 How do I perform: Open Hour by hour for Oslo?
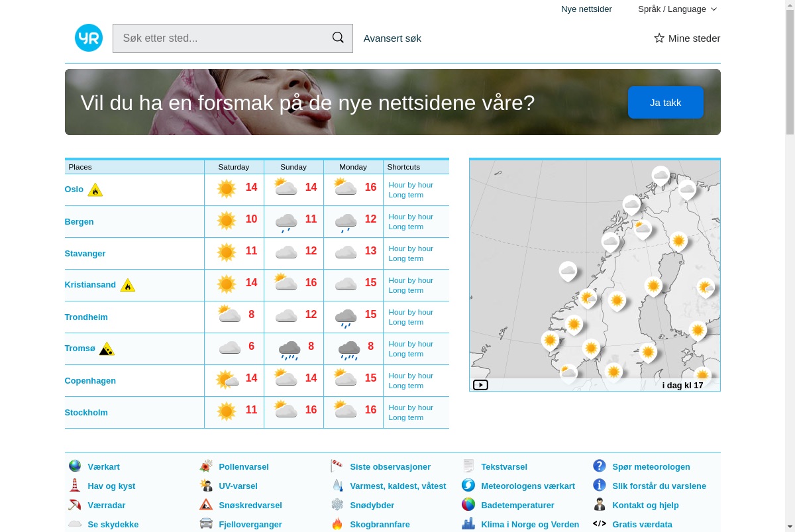(x=411, y=185)
